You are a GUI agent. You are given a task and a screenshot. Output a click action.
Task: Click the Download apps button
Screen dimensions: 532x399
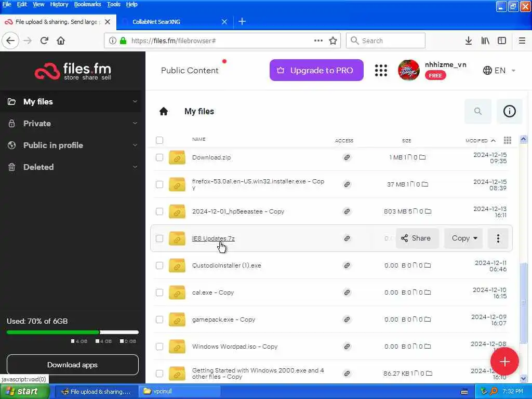[x=73, y=365]
